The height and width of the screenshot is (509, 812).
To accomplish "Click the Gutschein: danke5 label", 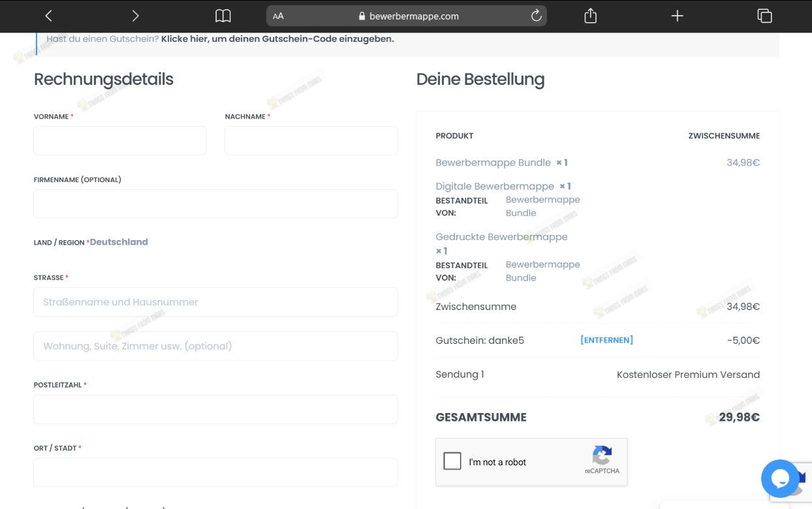I will [480, 340].
